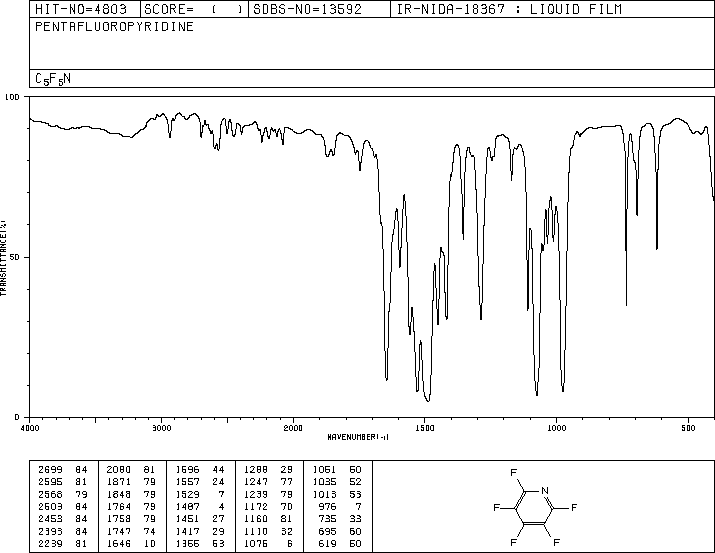Select peak table row 1451 27
Viewport: 715px width, 553px height.
click(200, 519)
